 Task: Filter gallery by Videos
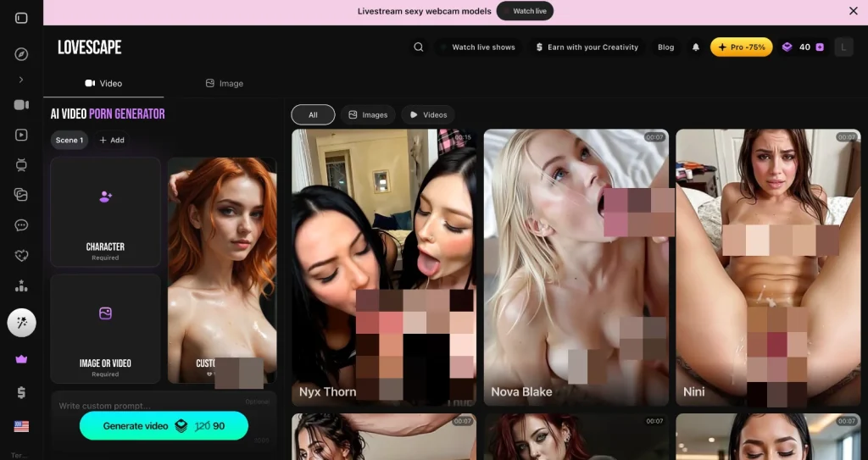pyautogui.click(x=428, y=114)
